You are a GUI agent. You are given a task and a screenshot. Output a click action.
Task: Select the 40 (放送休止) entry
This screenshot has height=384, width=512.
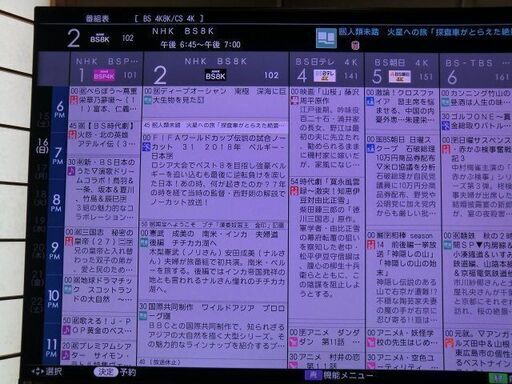211,362
